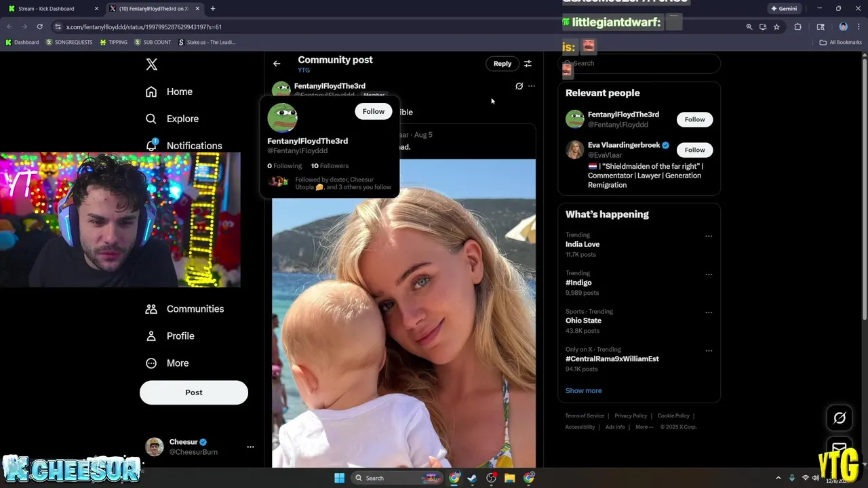Open Explore in the X sidebar
868x488 pixels.
(172, 119)
